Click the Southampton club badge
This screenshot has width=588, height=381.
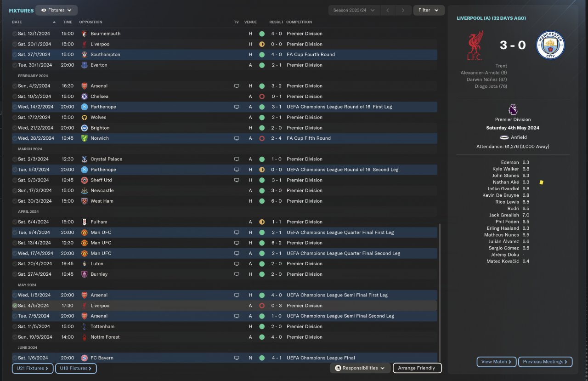(x=84, y=54)
